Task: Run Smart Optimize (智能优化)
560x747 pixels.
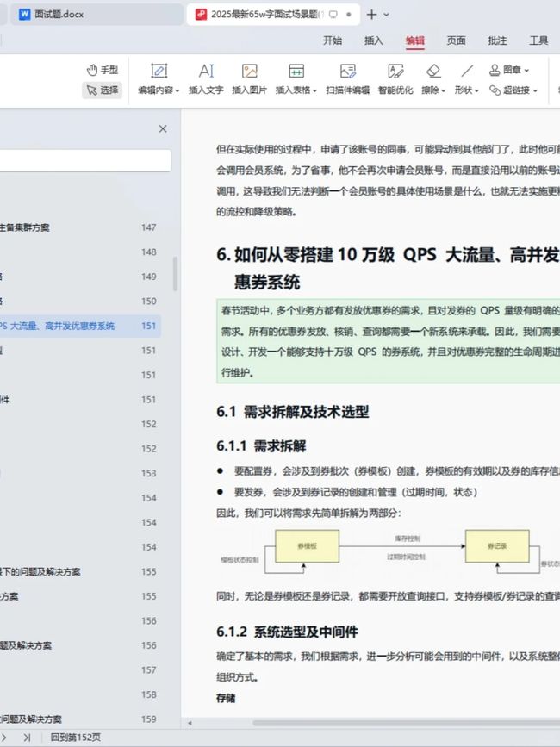Action: (395, 79)
